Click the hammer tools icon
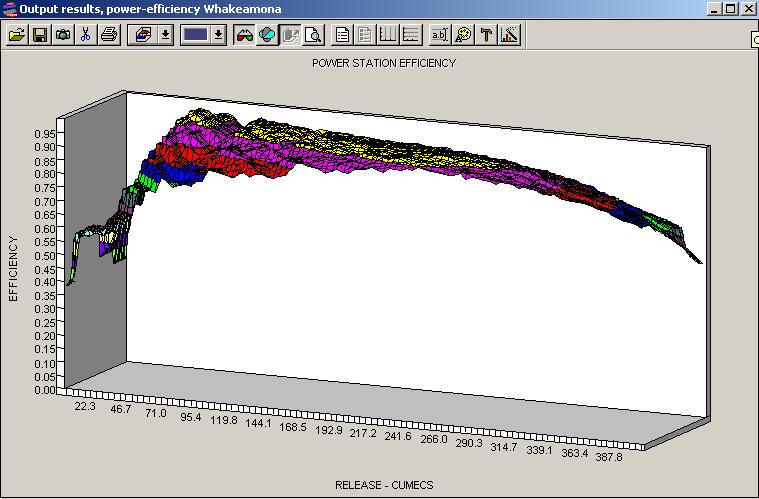759x499 pixels. [x=486, y=35]
